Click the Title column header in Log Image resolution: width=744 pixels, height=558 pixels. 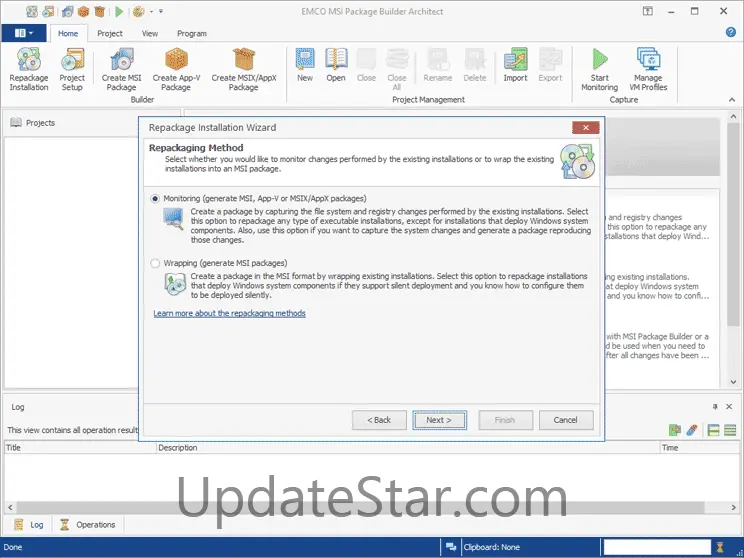coord(81,447)
